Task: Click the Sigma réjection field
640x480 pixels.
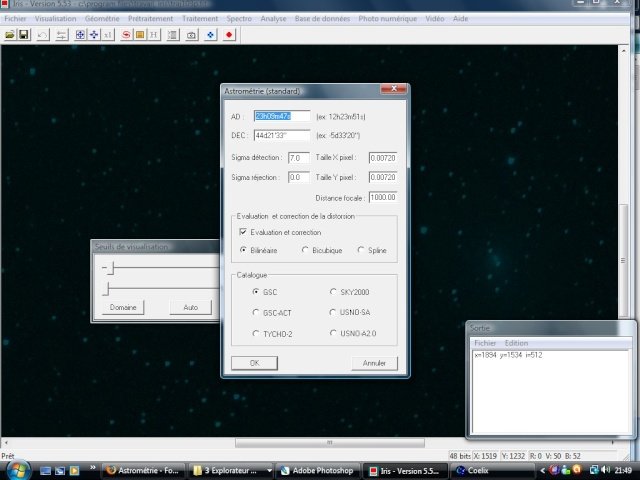Action: (x=299, y=177)
